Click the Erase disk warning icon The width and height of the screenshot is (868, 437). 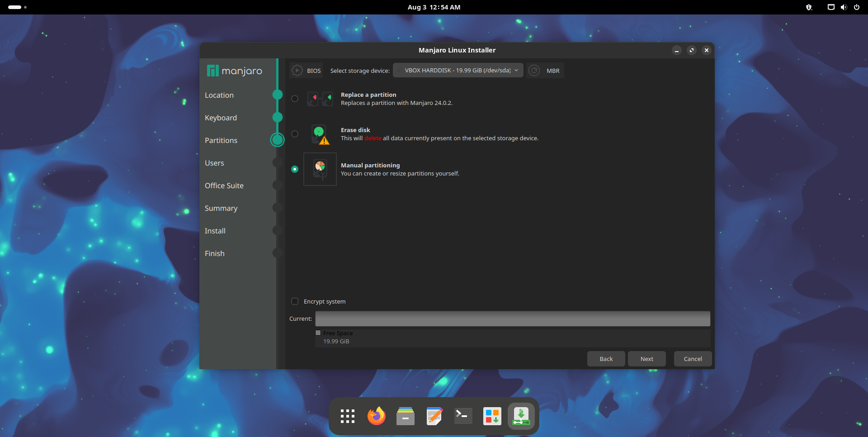[x=320, y=134]
